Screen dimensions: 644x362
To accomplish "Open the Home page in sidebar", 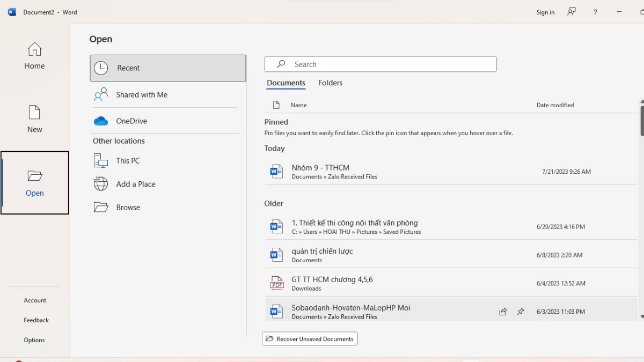I will 34,56.
